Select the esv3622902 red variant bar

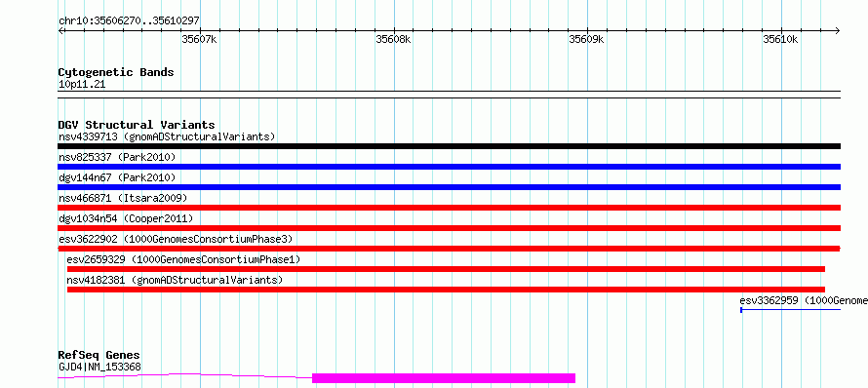point(449,249)
